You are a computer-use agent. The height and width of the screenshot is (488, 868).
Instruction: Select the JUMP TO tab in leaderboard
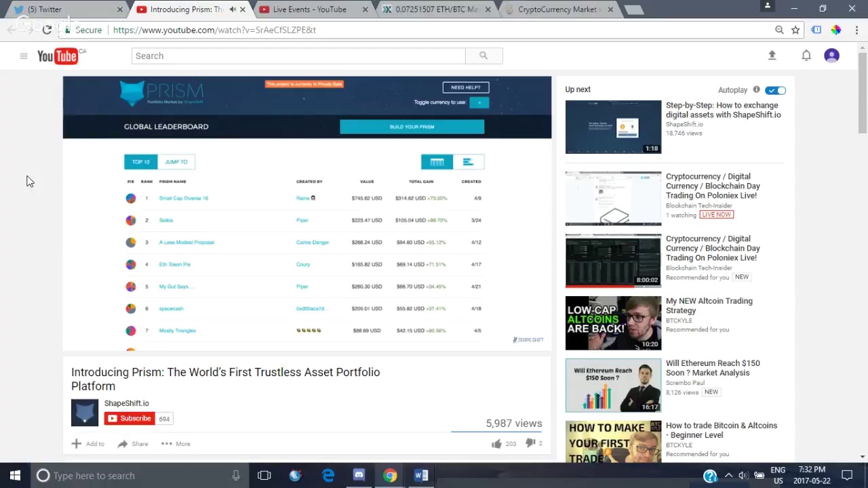(176, 162)
